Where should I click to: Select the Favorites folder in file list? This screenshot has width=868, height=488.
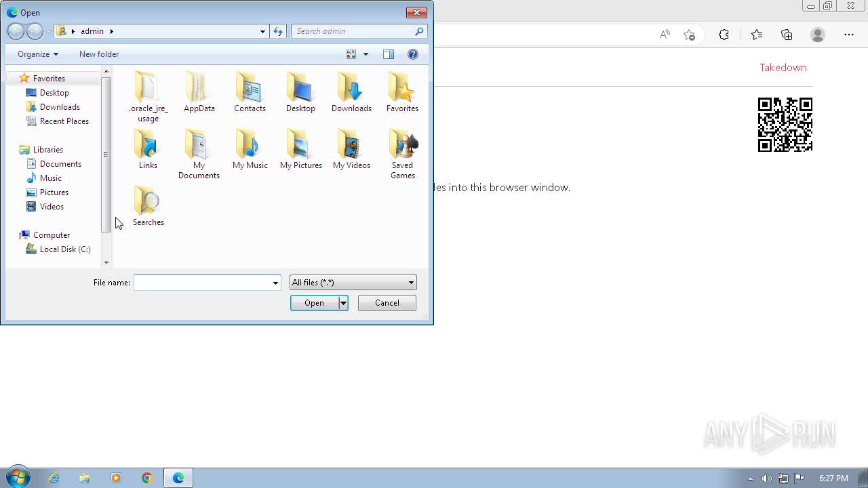coord(402,92)
